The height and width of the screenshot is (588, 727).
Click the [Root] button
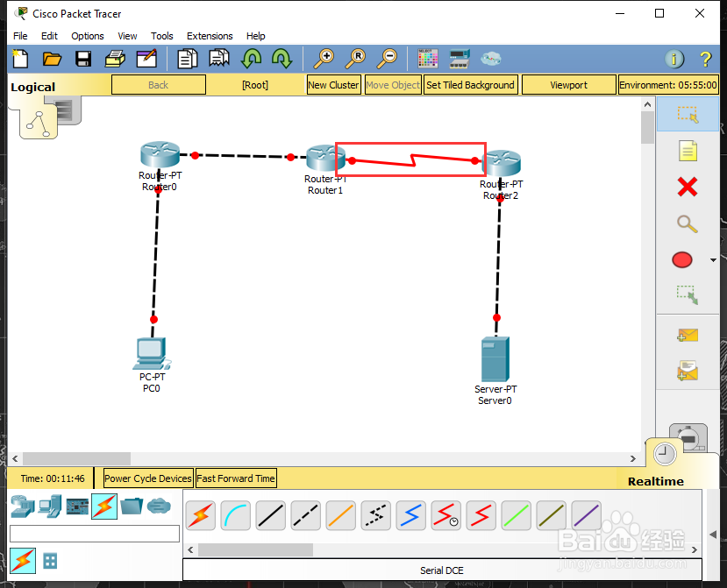(x=255, y=85)
